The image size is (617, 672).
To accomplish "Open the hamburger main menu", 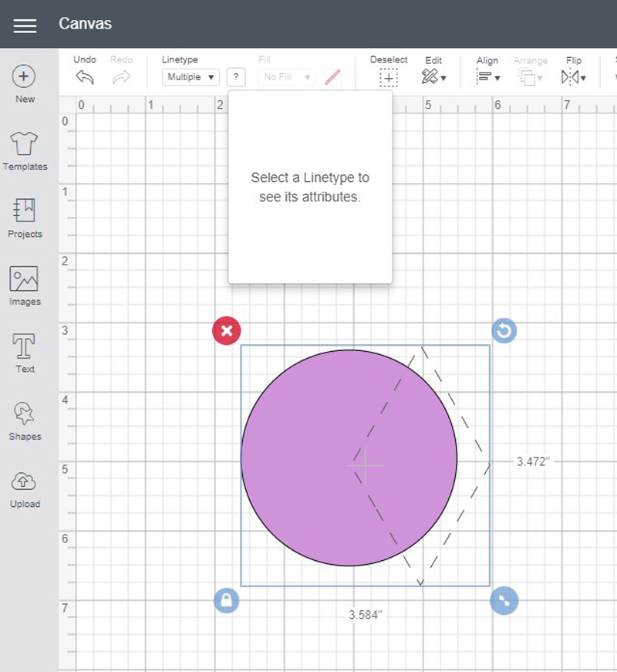I will 25,25.
